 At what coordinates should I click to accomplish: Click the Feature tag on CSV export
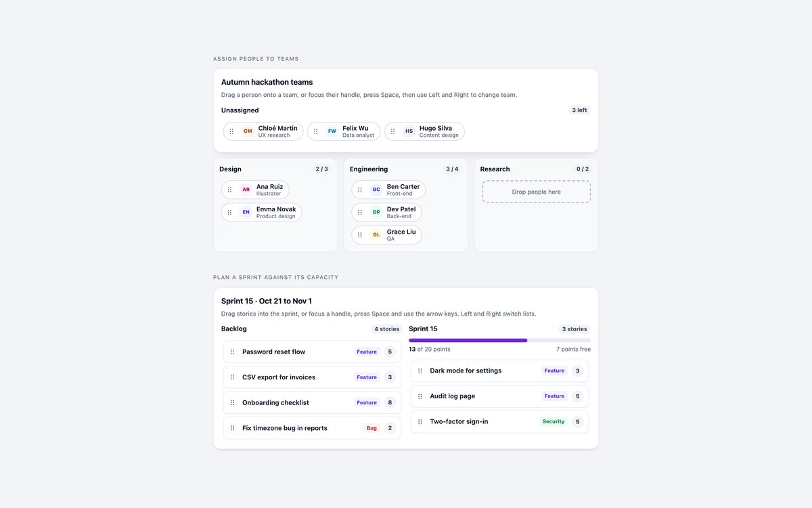point(367,377)
